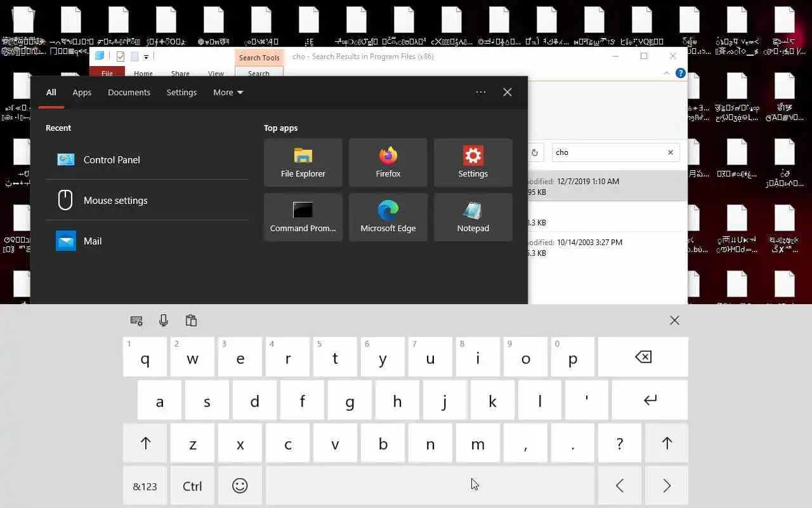Switch to the Settings search filter tab
Screen dimensions: 812x508
click(181, 92)
